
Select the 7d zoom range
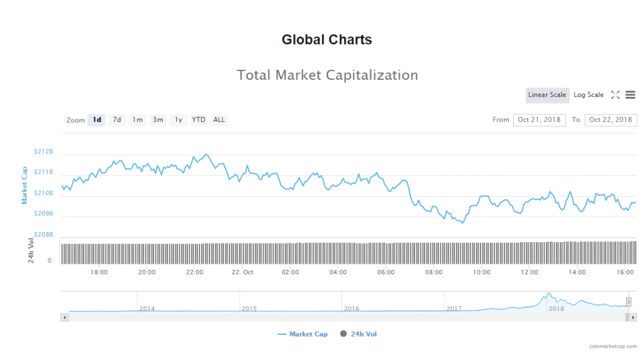[117, 120]
